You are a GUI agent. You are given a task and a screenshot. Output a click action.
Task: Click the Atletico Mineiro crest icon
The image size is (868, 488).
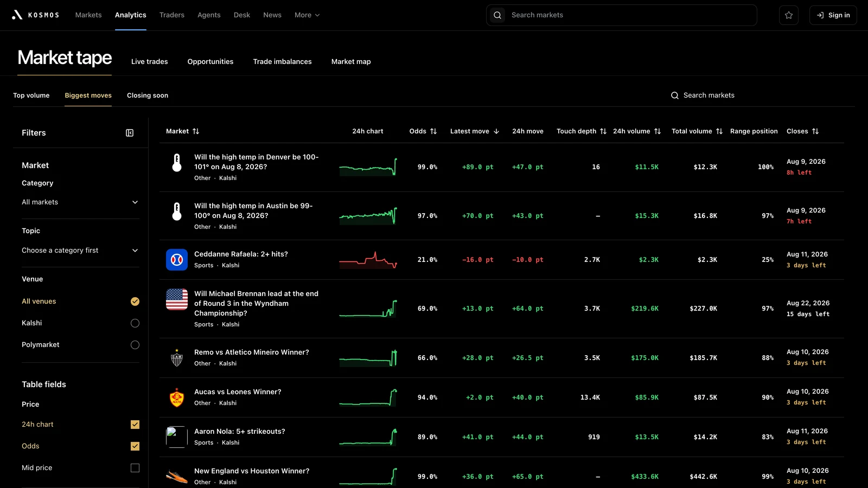point(177,358)
